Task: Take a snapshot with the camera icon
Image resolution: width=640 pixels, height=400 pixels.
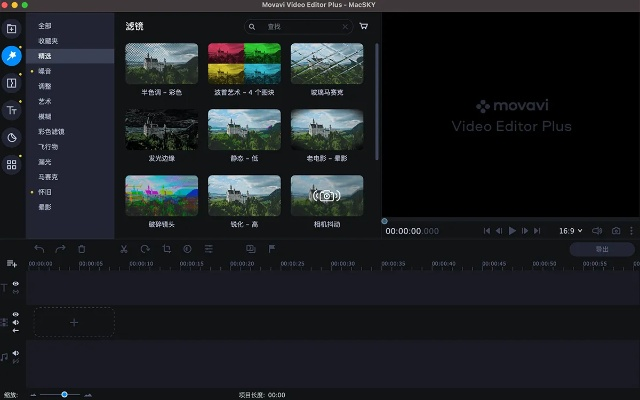Action: pos(616,230)
